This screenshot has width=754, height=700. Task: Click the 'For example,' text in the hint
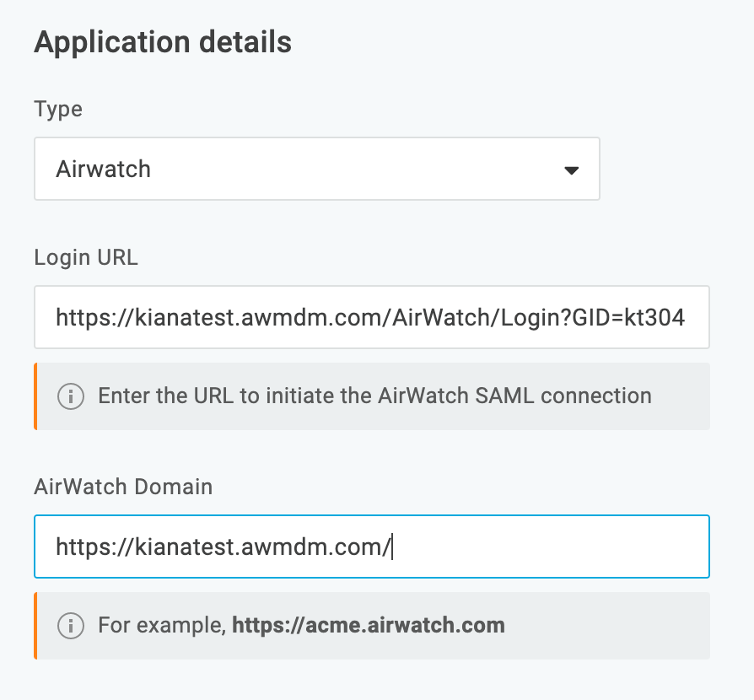pos(162,626)
